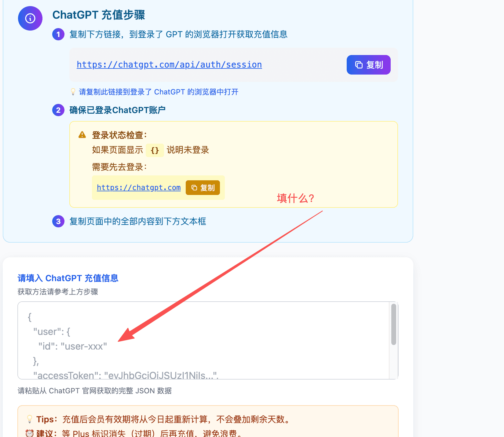The image size is (504, 437).
Task: Click the purple info icon beside ChatGPT 充值步骤
Action: point(30,18)
